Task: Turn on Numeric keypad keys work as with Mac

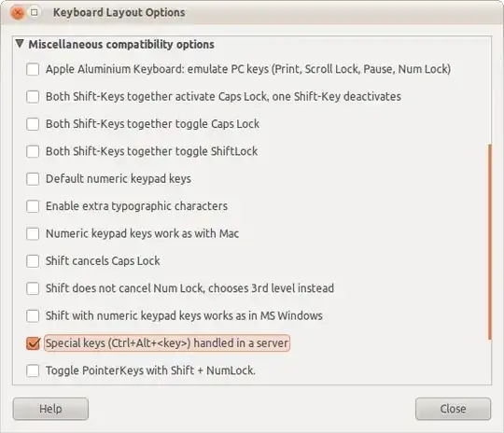Action: (x=33, y=233)
